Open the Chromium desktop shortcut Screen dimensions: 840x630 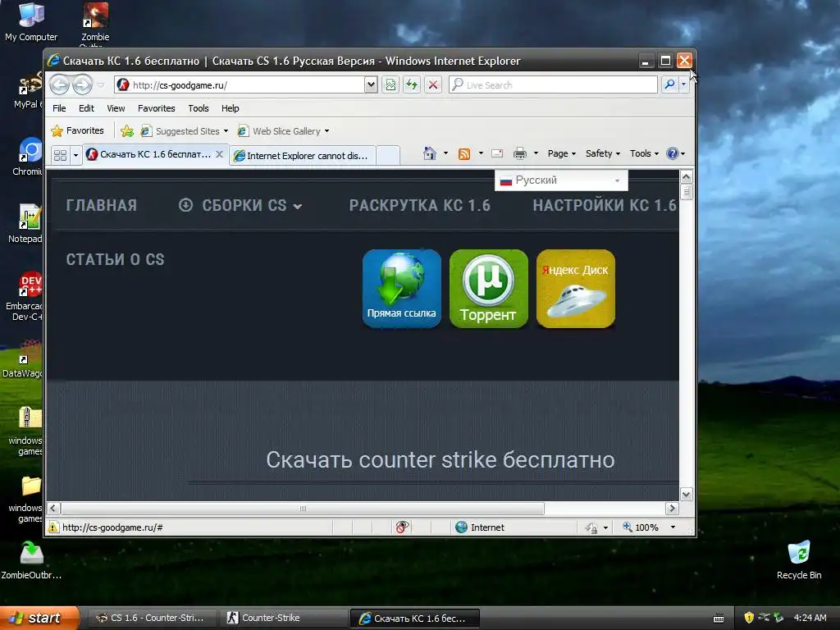tap(28, 157)
